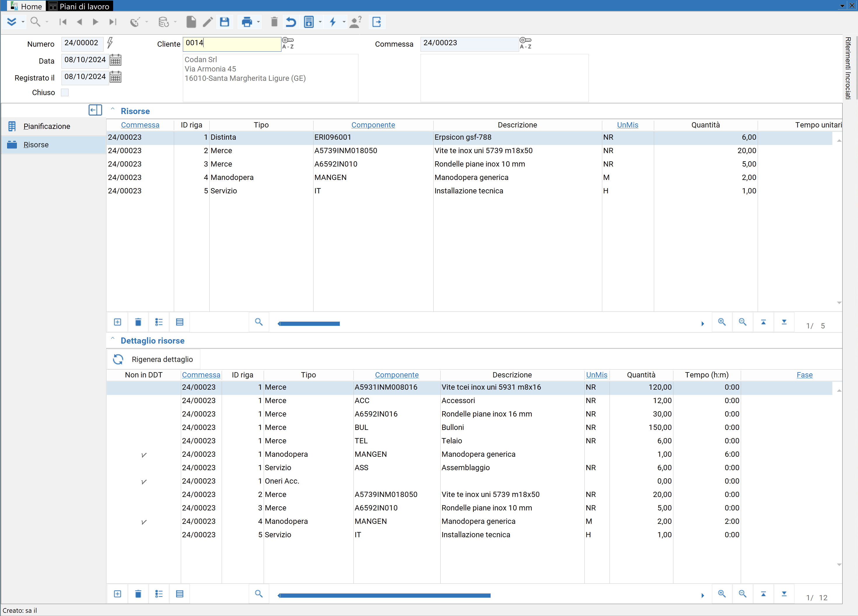Click the Rigenera dettaglio button
This screenshot has width=858, height=616.
click(x=154, y=359)
